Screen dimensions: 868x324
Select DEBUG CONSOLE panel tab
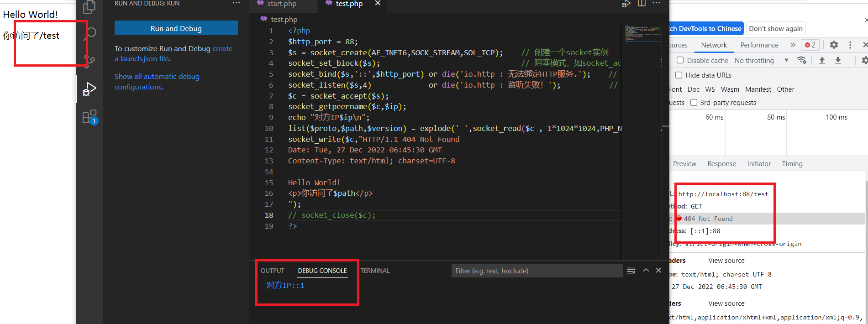click(322, 271)
